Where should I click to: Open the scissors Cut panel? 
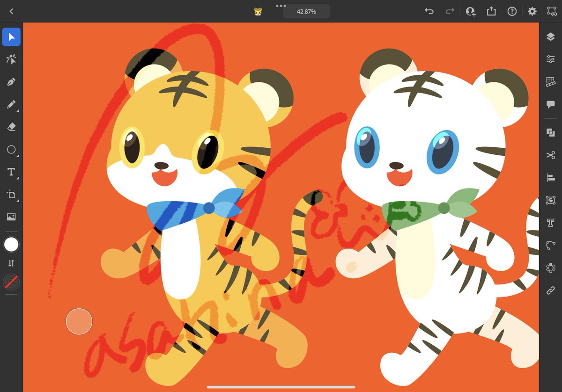click(551, 155)
